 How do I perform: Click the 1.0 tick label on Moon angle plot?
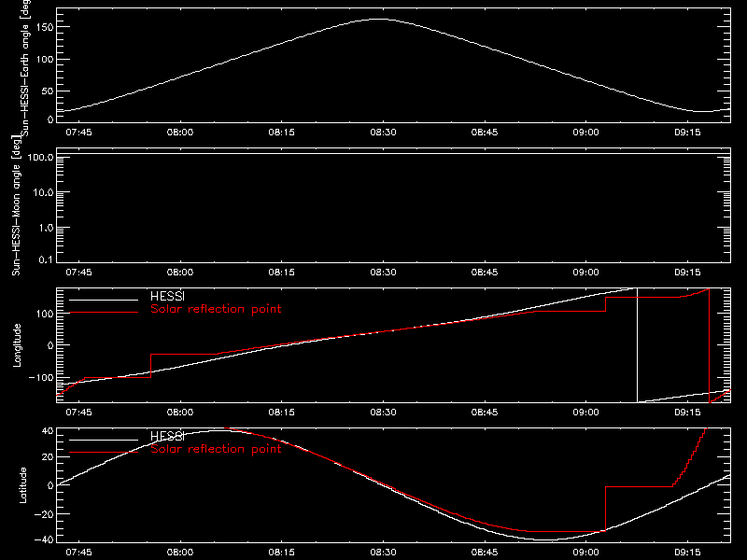click(x=46, y=228)
